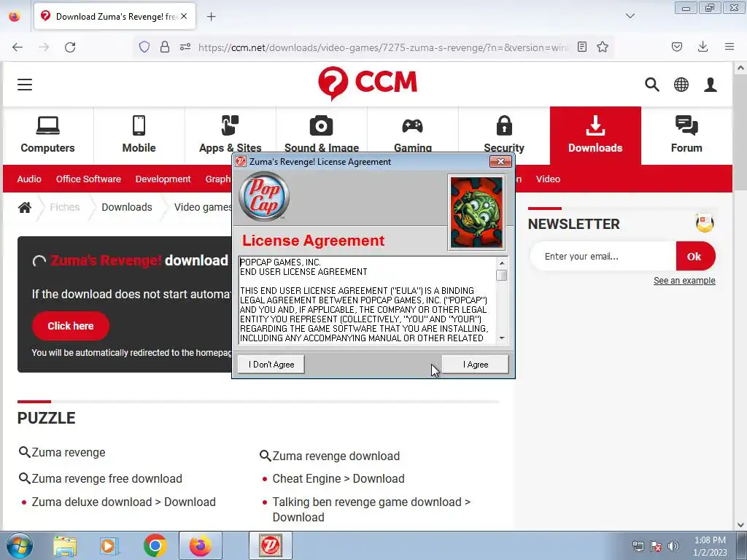
Task: Open the Audio downloads category
Action: coord(29,179)
